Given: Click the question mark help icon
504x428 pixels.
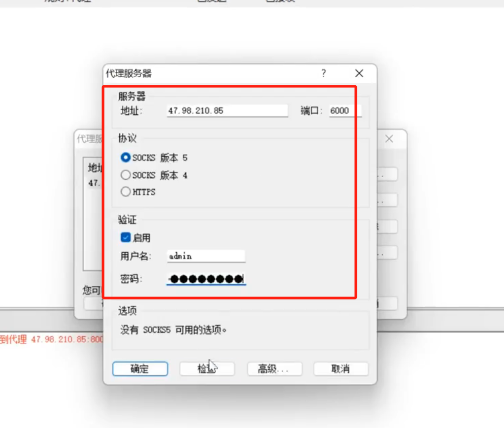Looking at the screenshot, I should coord(324,73).
